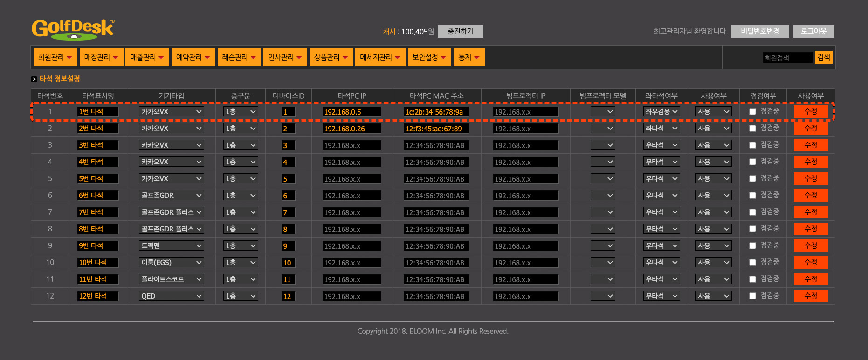Enable 점검중 checkbox for row 6
Screen dimensions: 868x360
(x=752, y=196)
